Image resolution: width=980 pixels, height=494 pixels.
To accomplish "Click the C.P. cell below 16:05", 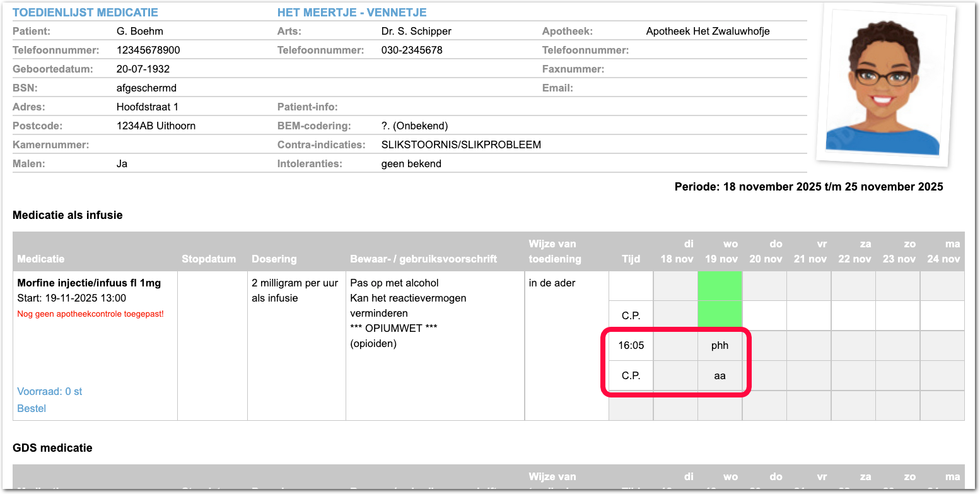I will pyautogui.click(x=631, y=375).
